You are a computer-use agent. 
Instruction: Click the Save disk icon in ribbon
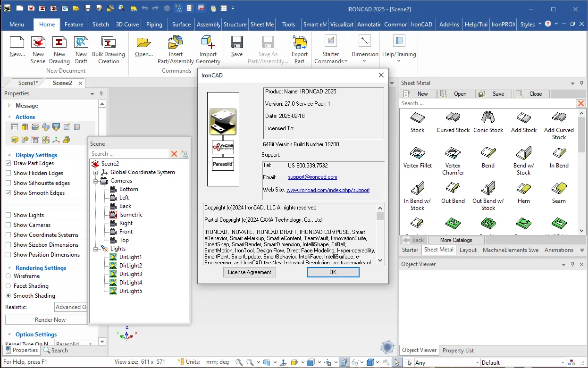(237, 42)
